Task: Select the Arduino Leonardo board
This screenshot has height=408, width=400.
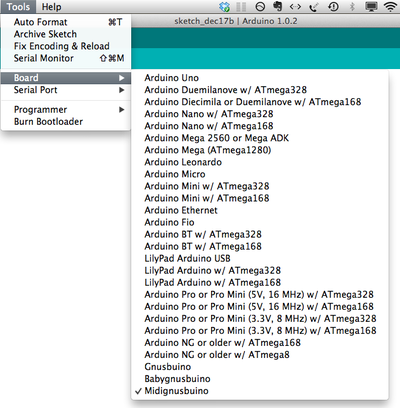Action: coord(260,162)
